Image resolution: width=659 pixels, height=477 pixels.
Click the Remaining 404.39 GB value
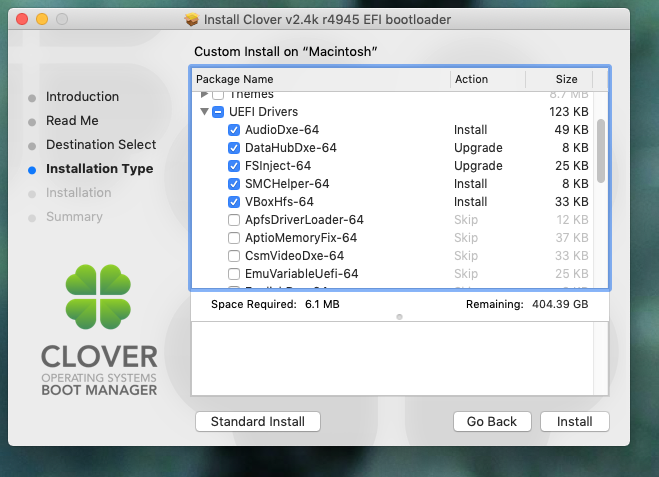[560, 304]
